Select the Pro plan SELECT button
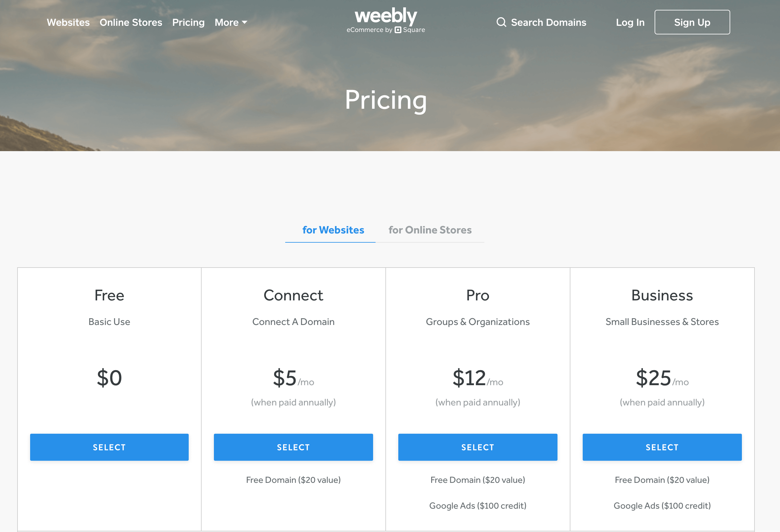Image resolution: width=780 pixels, height=532 pixels. 477,447
